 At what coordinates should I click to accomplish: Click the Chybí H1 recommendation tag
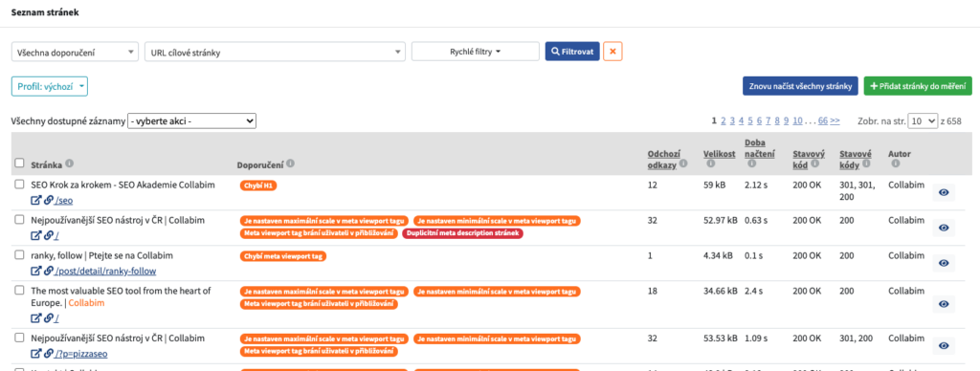(258, 185)
